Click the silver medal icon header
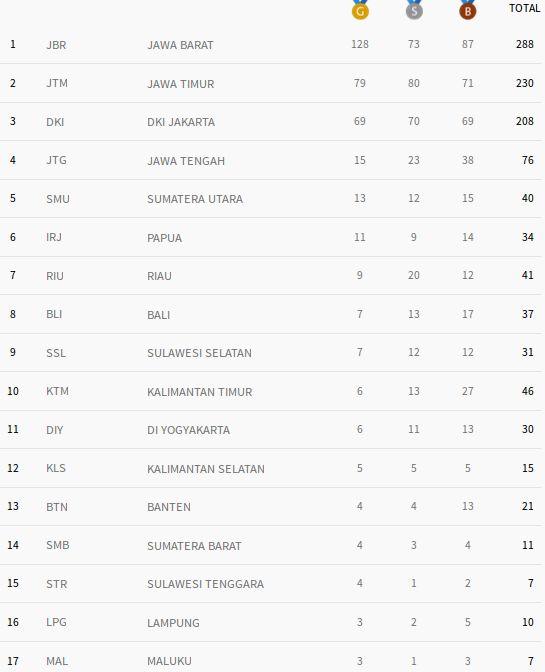 414,10
